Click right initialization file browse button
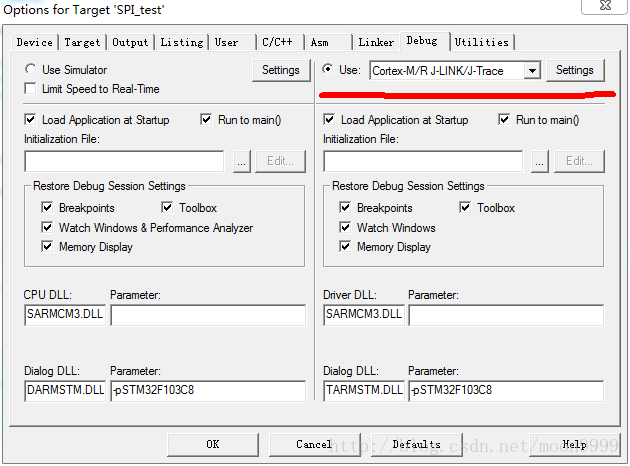630x466 pixels. pyautogui.click(x=540, y=161)
